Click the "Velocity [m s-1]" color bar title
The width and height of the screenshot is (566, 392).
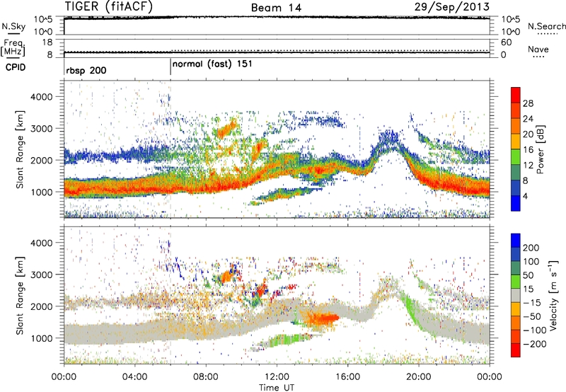point(553,295)
